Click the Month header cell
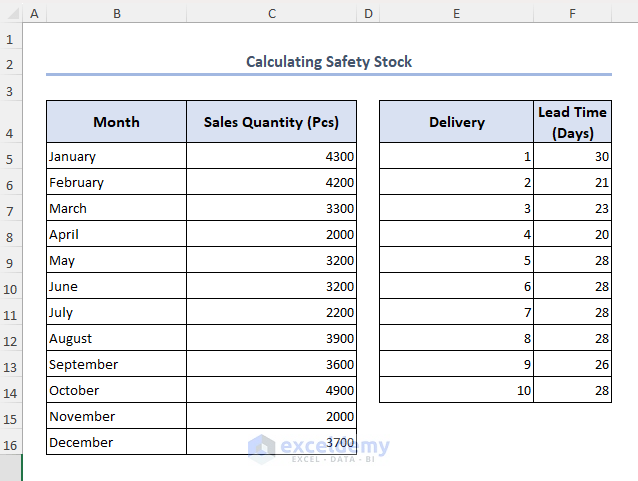This screenshot has width=638, height=481. click(116, 122)
